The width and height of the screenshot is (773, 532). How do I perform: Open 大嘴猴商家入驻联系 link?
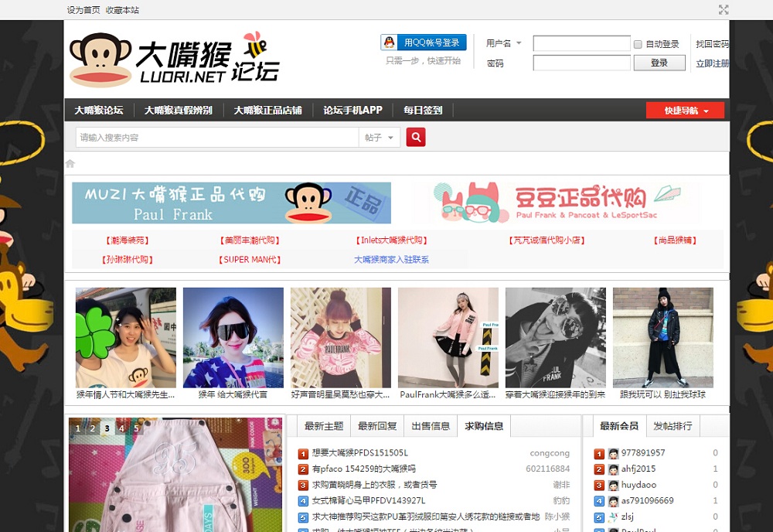click(x=391, y=259)
